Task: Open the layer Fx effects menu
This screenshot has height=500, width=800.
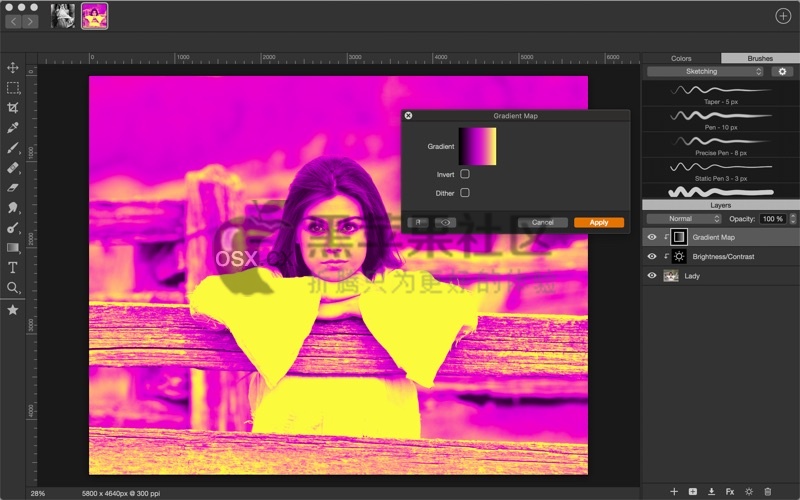Action: tap(730, 491)
